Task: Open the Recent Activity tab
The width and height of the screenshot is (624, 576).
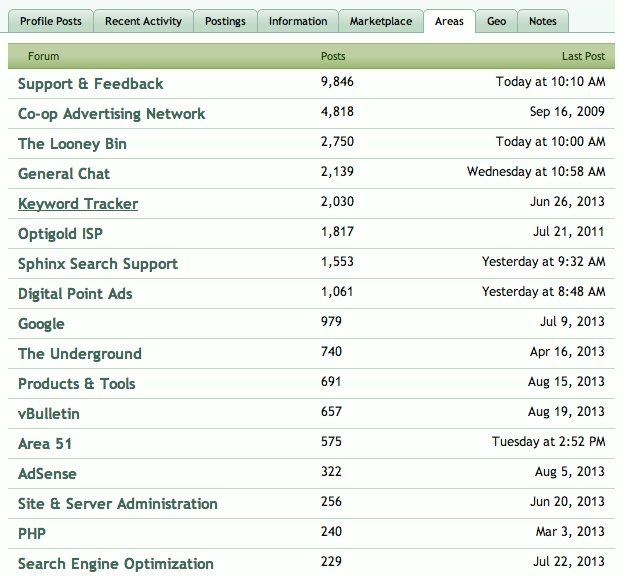Action: click(143, 21)
